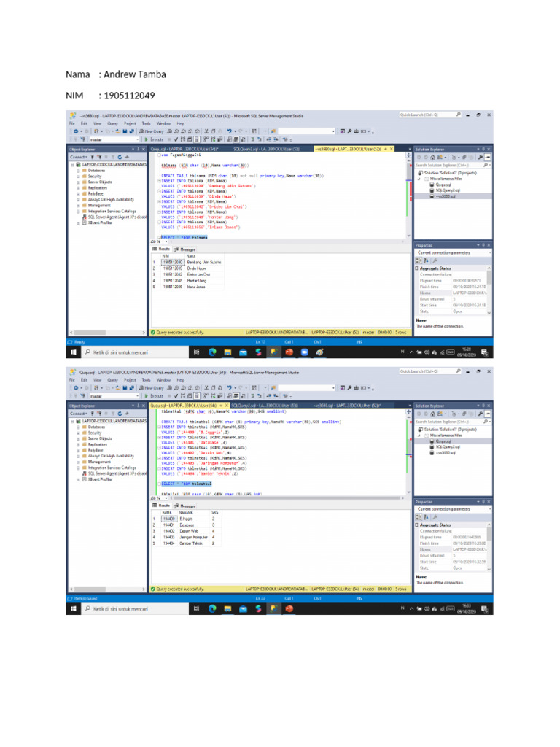This screenshot has height=747, width=560.
Task: Click Task View icon in top taskbar
Action: tap(197, 352)
